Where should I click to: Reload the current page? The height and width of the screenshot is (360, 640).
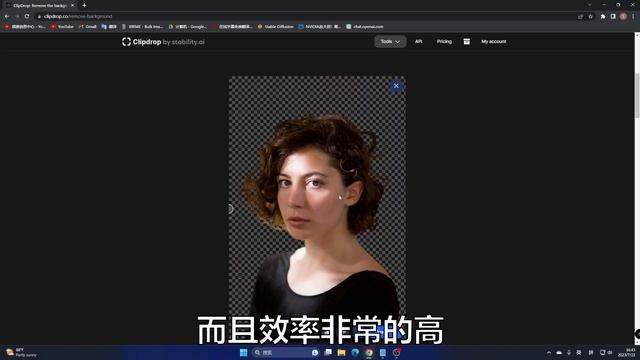coord(27,16)
